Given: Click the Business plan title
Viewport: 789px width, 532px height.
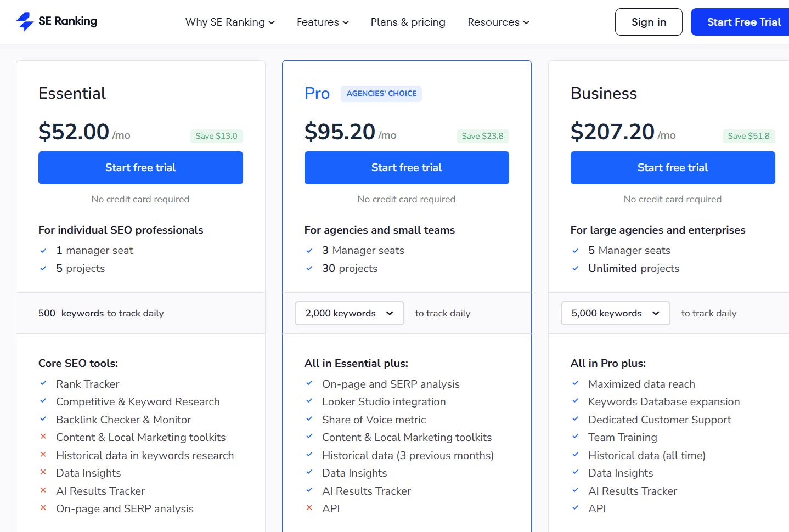Looking at the screenshot, I should pos(604,93).
